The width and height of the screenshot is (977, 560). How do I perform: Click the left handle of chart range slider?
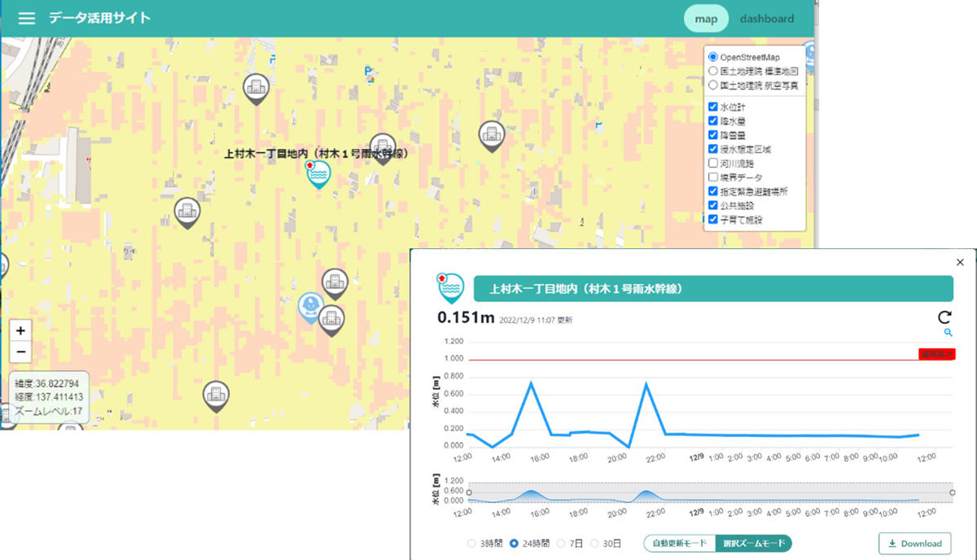tap(468, 492)
